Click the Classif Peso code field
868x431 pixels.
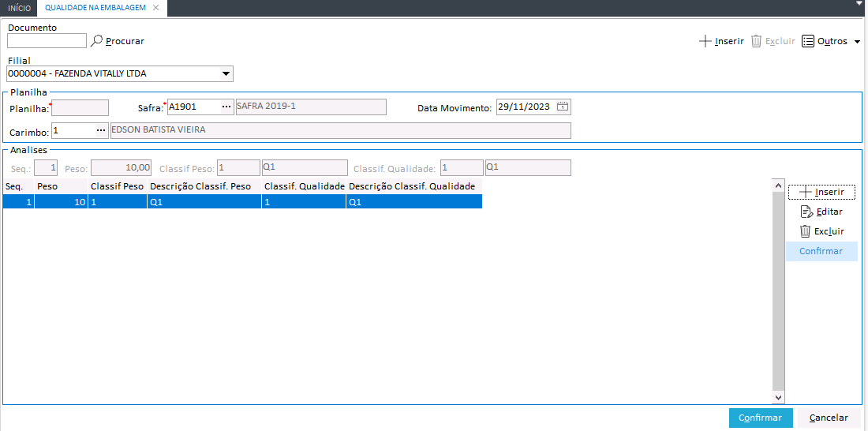[x=238, y=167]
